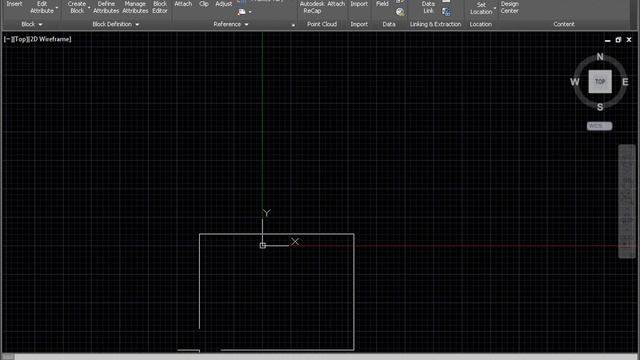640x360 pixels.
Task: Open the Manage Attributes tool
Action: tap(135, 7)
